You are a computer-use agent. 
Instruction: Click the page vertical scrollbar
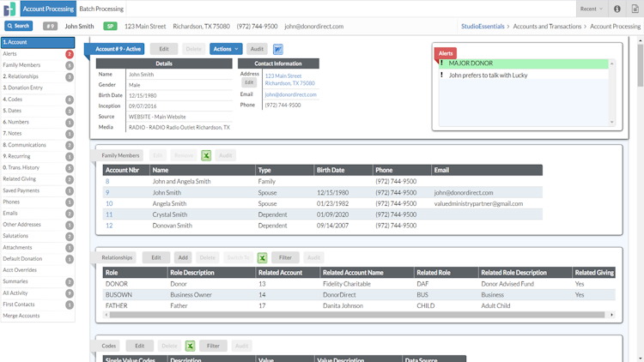[x=641, y=64]
